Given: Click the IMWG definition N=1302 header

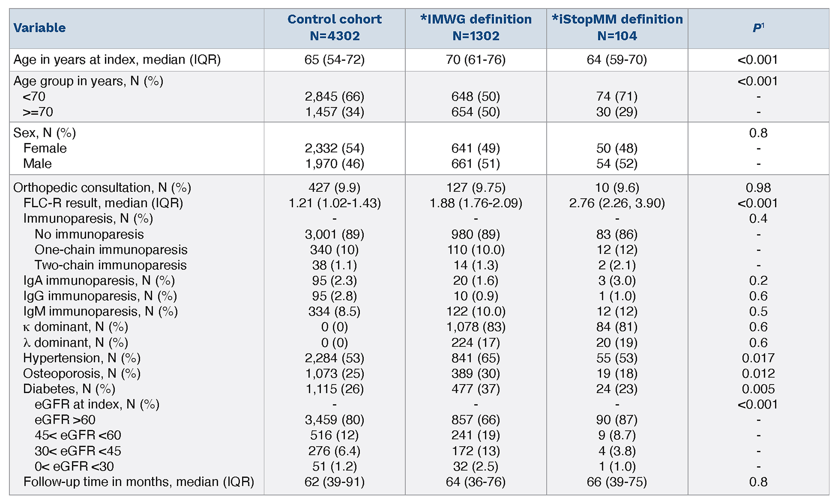Looking at the screenshot, I should (x=476, y=28).
